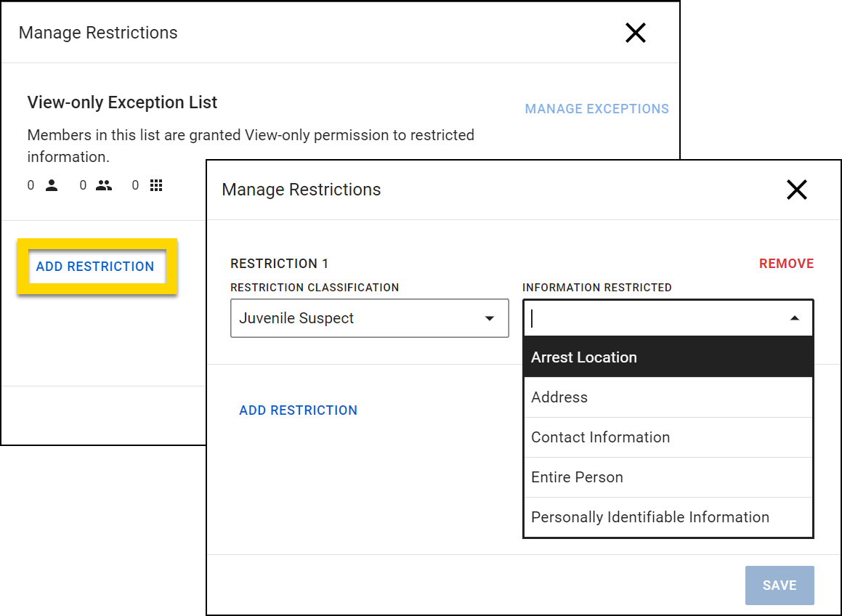
Task: Focus the Information Restricted text field
Action: (x=654, y=318)
